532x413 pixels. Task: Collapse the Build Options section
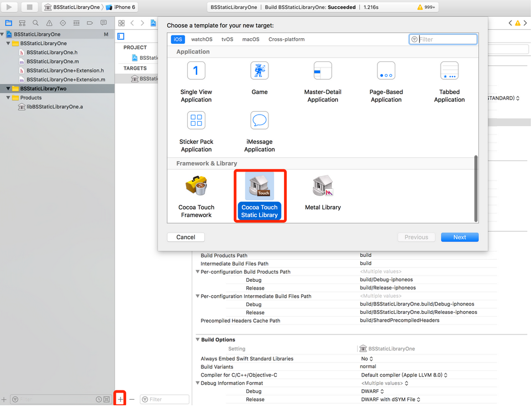198,339
